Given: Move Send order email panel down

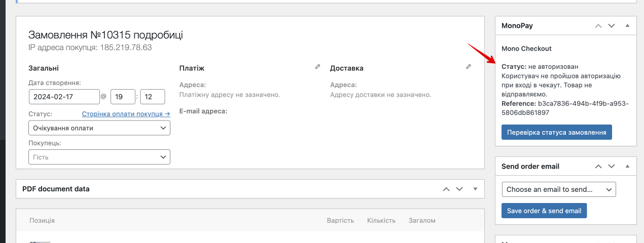Looking at the screenshot, I should pos(612,166).
